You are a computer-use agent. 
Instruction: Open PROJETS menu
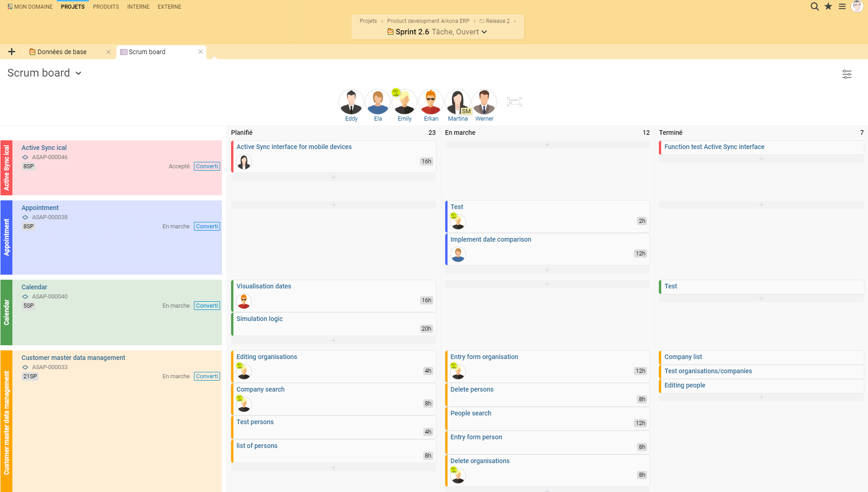coord(72,7)
